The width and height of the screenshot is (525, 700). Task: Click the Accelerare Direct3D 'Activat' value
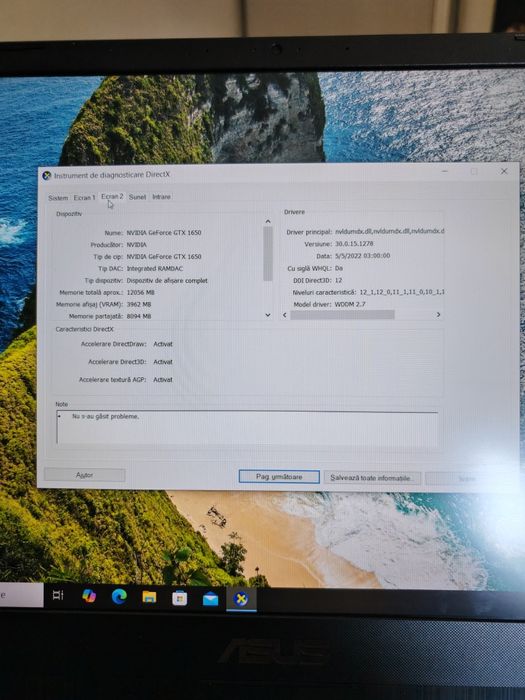[163, 362]
